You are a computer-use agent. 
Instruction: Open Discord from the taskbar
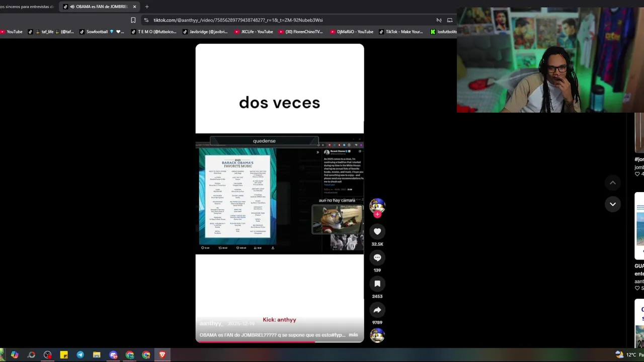pyautogui.click(x=113, y=355)
